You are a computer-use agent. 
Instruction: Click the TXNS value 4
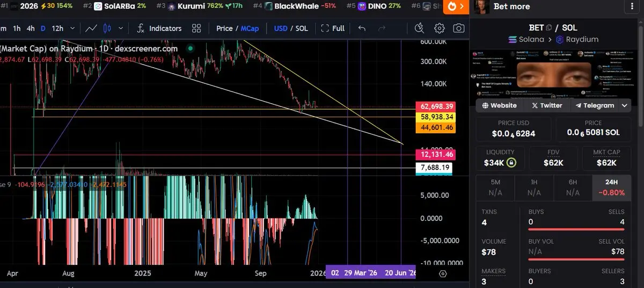(484, 222)
